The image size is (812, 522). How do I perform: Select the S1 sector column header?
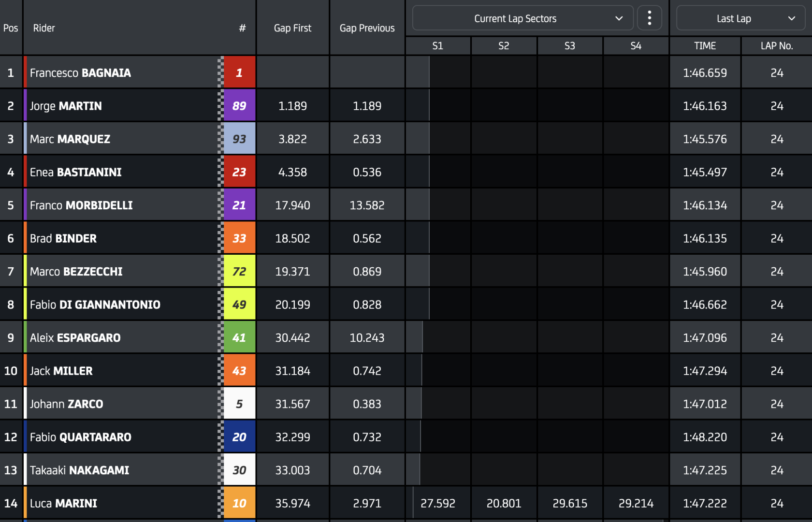pos(437,46)
